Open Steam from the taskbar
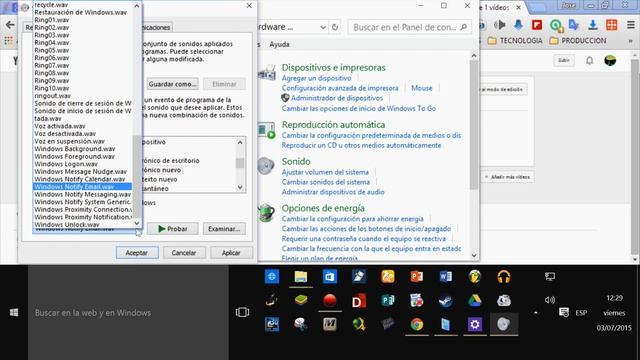This screenshot has width=640, height=360. click(x=446, y=301)
